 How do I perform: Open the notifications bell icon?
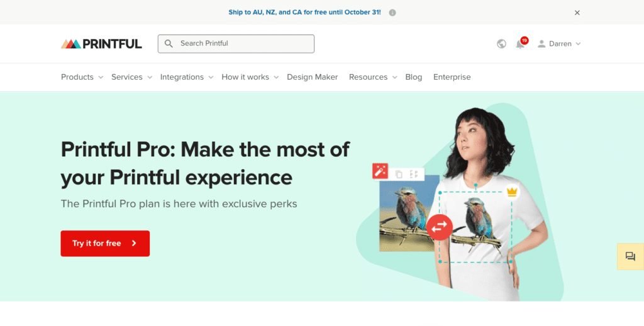coord(520,44)
